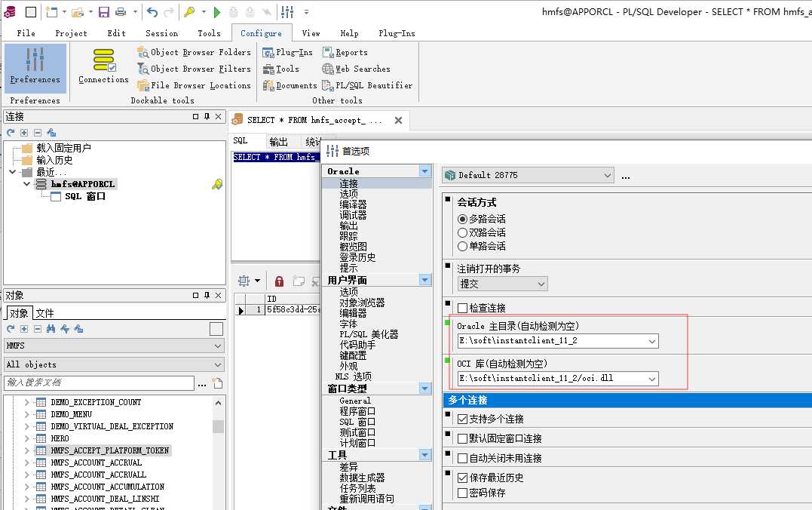Click the New document icon in quick toolbar
Image resolution: width=812 pixels, height=510 pixels.
pos(52,11)
